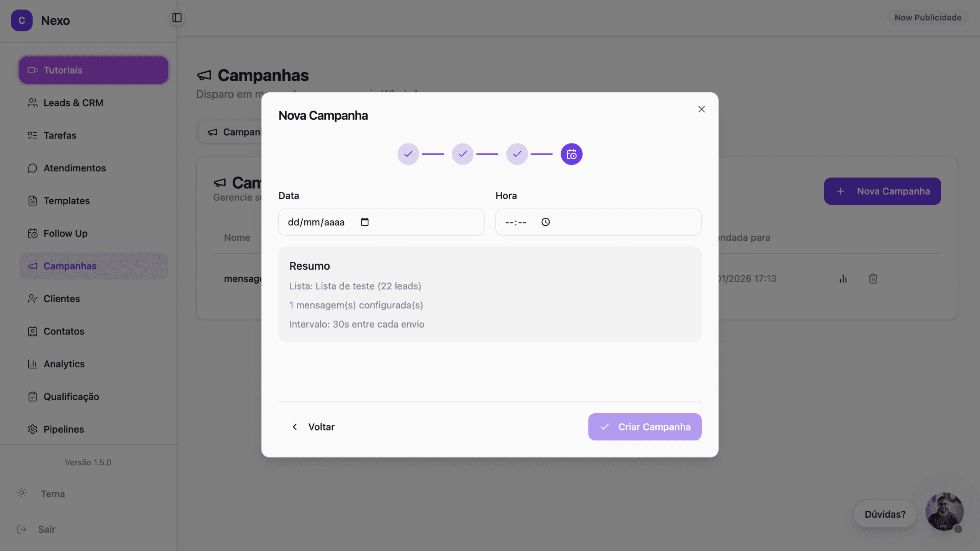Click the schedule step circle icon
This screenshot has height=551, width=980.
pos(571,154)
